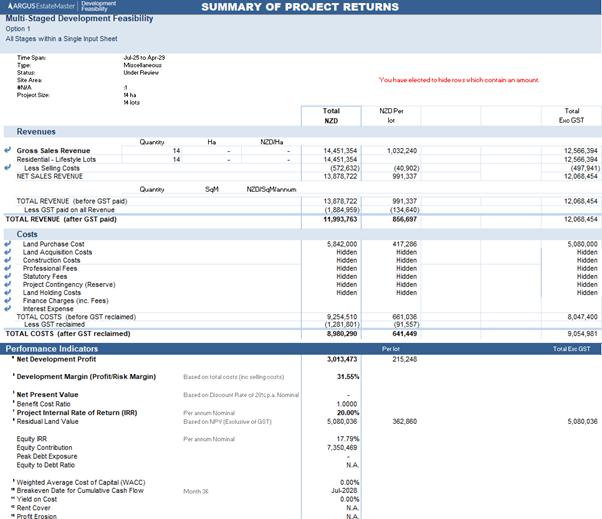Image resolution: width=602 pixels, height=519 pixels.
Task: Select the Net Present Value label
Action: (x=47, y=395)
